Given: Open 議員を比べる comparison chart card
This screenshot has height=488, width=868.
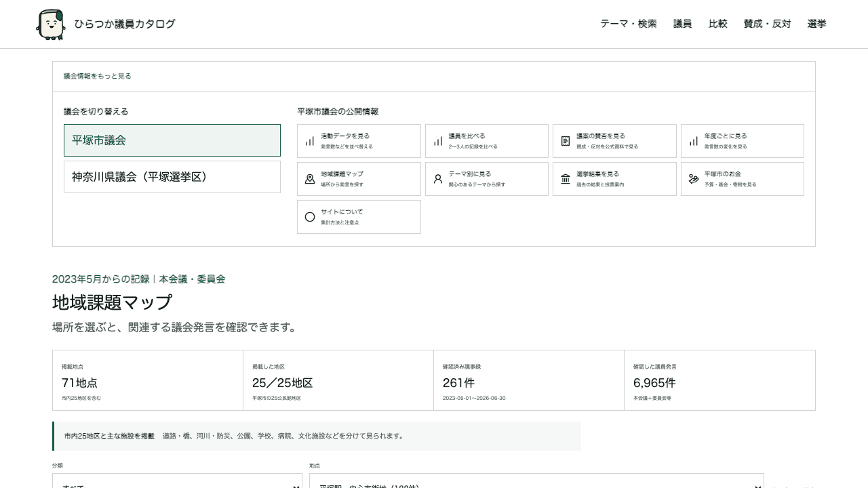Looking at the screenshot, I should (487, 141).
